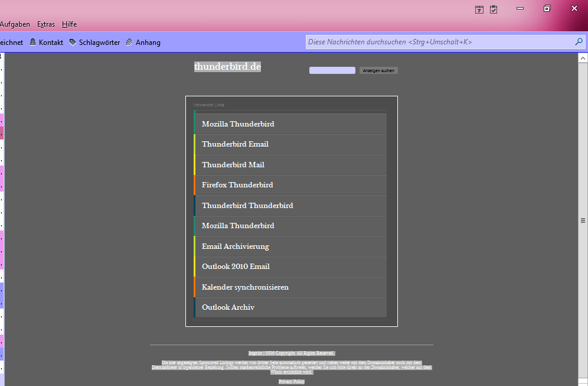The width and height of the screenshot is (588, 386).
Task: Toggle the Kontakt quick filter
Action: (47, 43)
